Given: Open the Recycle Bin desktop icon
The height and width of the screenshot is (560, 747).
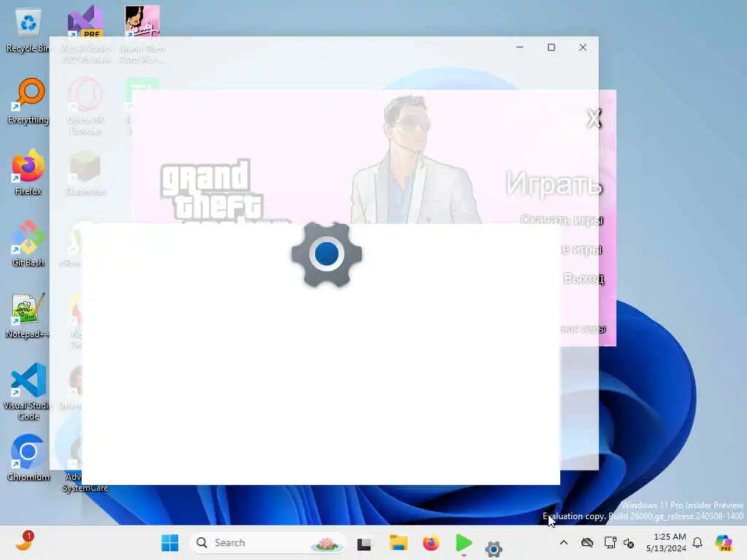Looking at the screenshot, I should tap(28, 30).
